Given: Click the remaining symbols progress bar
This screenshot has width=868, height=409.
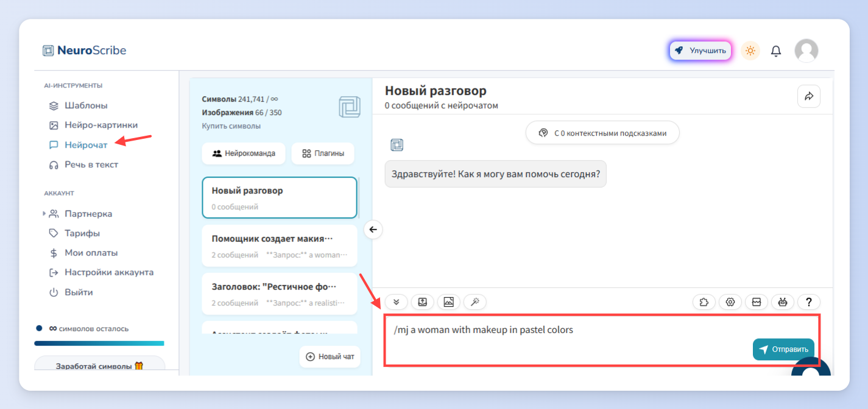Looking at the screenshot, I should pyautogui.click(x=99, y=343).
